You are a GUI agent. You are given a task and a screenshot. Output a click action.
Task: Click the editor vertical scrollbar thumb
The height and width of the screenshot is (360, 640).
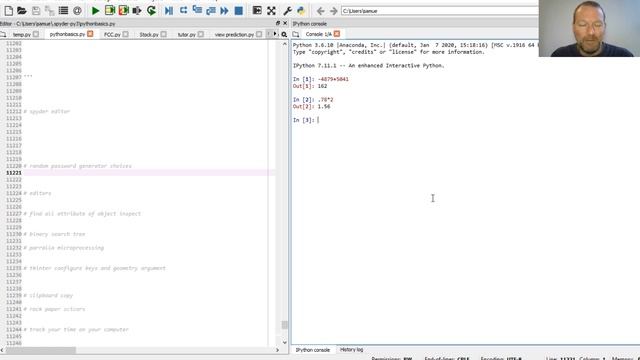coord(284,325)
